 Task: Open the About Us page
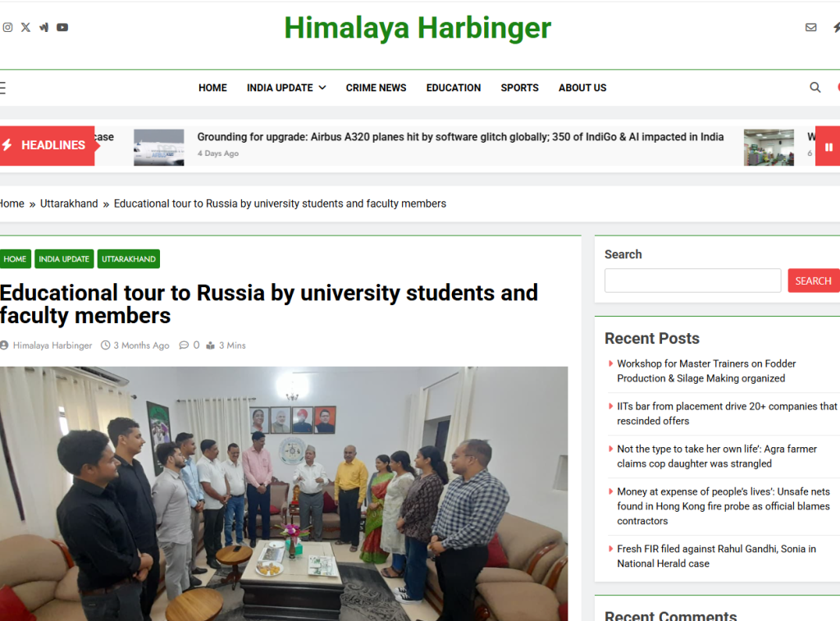[582, 88]
